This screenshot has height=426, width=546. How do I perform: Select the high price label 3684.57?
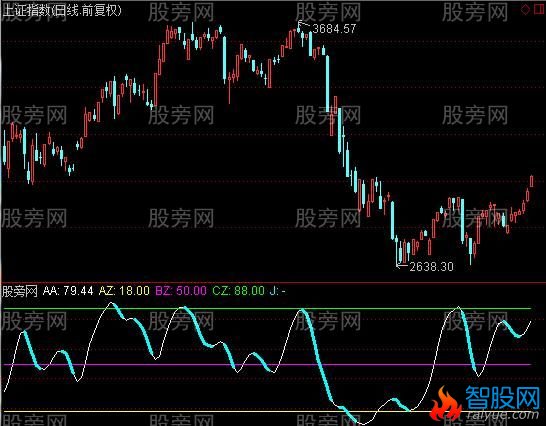pos(334,29)
